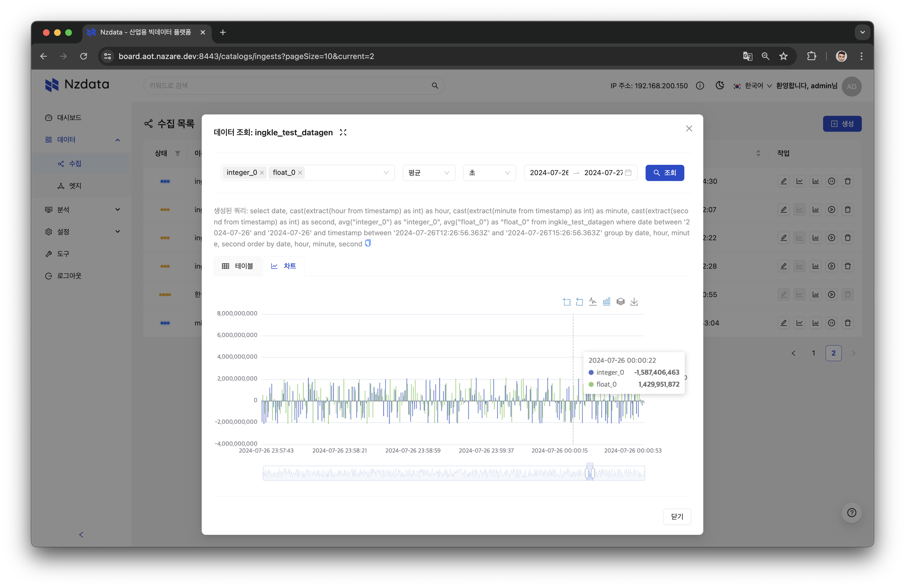Image resolution: width=905 pixels, height=588 pixels.
Task: Open bar chart stats for the 0:55 row
Action: pyautogui.click(x=815, y=294)
